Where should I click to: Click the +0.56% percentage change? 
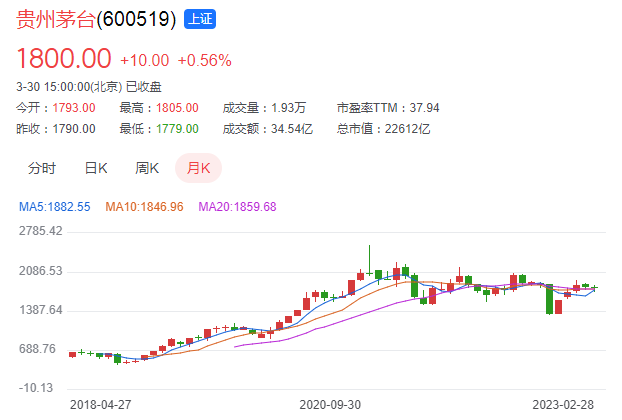pos(204,61)
